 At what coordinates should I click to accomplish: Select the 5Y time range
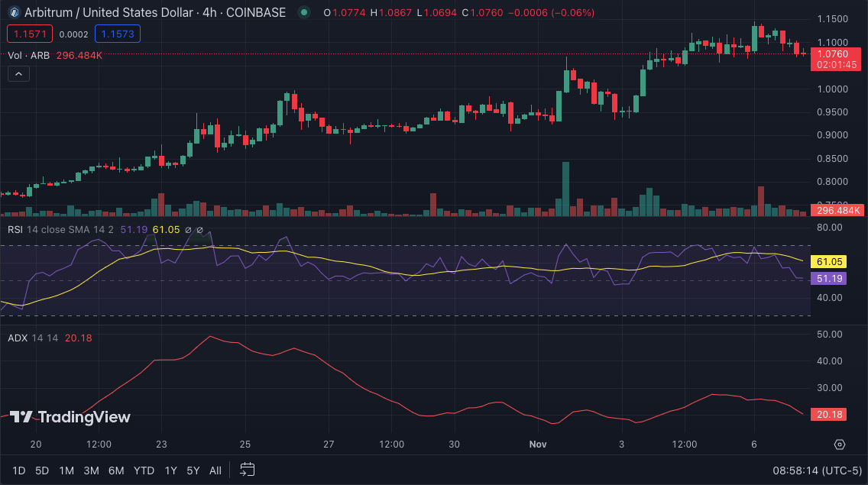click(x=193, y=470)
